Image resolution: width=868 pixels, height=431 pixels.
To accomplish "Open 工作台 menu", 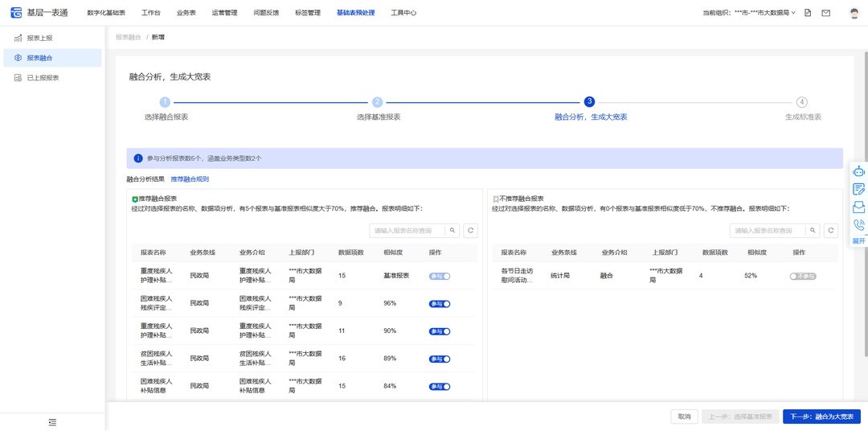I will [150, 13].
